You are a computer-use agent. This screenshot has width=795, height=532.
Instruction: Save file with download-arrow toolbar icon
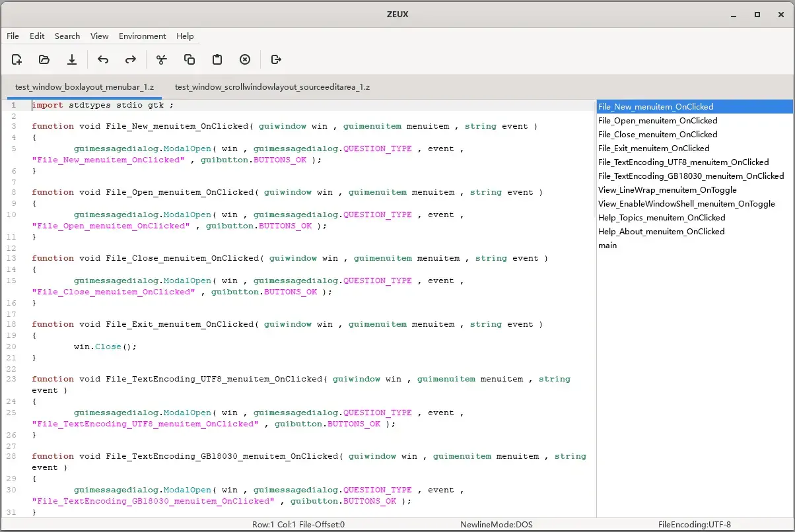[x=72, y=59]
